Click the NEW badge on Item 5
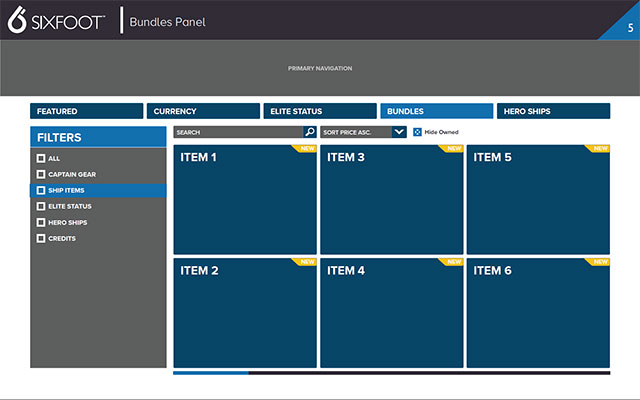Image resolution: width=640 pixels, height=400 pixels. click(x=600, y=149)
